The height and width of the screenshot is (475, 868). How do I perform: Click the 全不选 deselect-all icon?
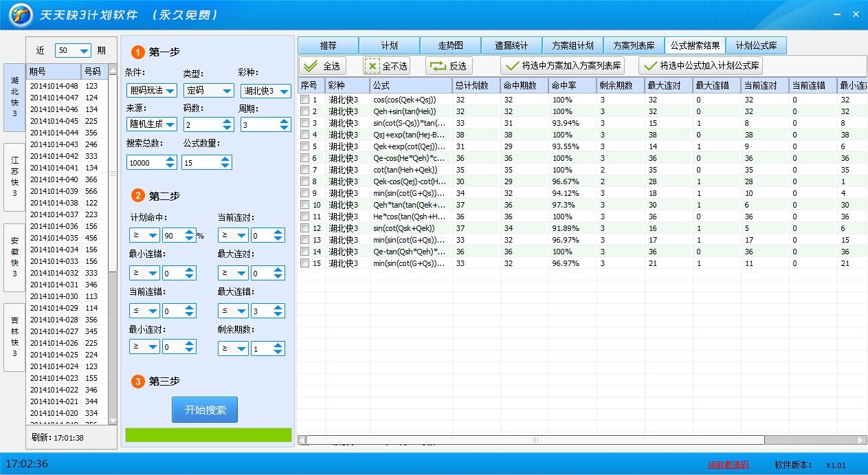click(x=372, y=66)
